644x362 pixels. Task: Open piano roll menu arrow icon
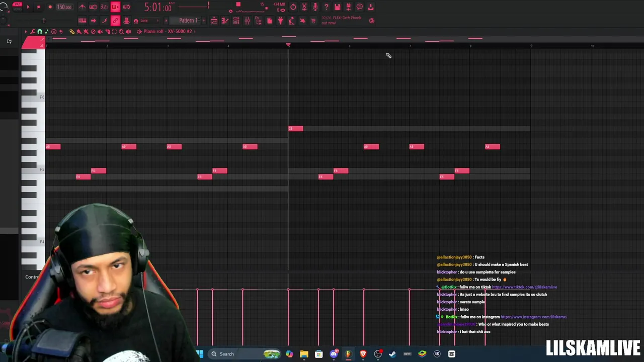click(26, 31)
